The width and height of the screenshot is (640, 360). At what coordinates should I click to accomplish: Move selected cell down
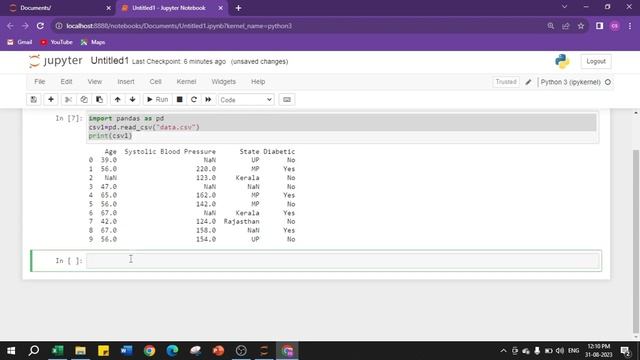coord(133,100)
